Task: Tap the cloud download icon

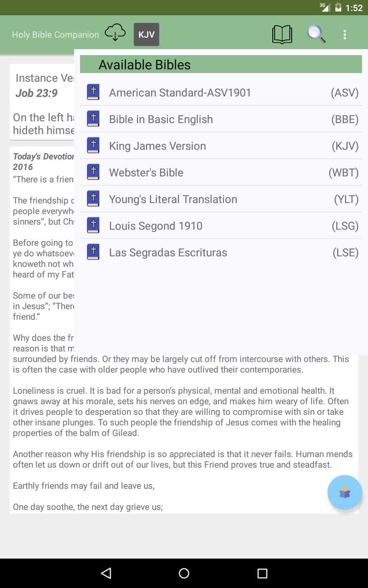Action: (115, 33)
